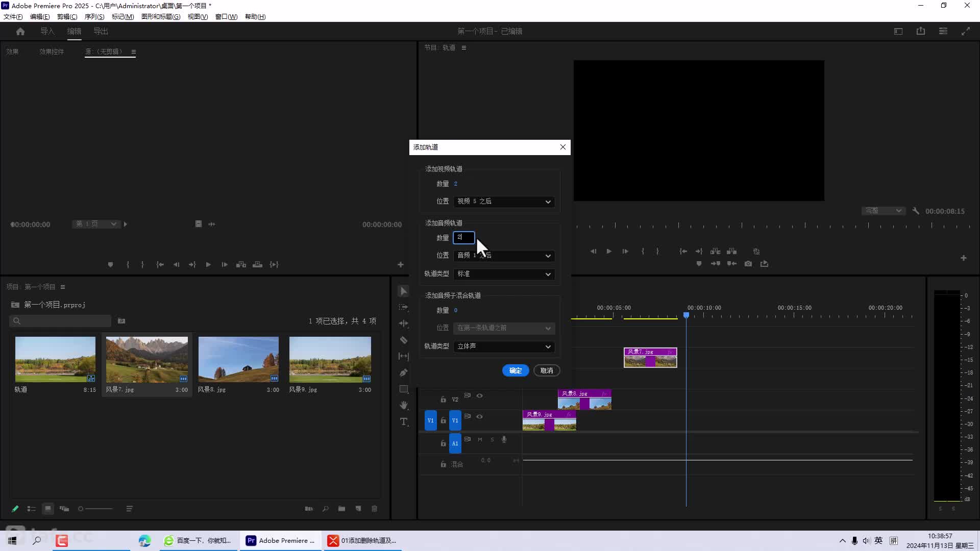Solo audio track A1
Viewport: 980px width, 551px height.
492,440
